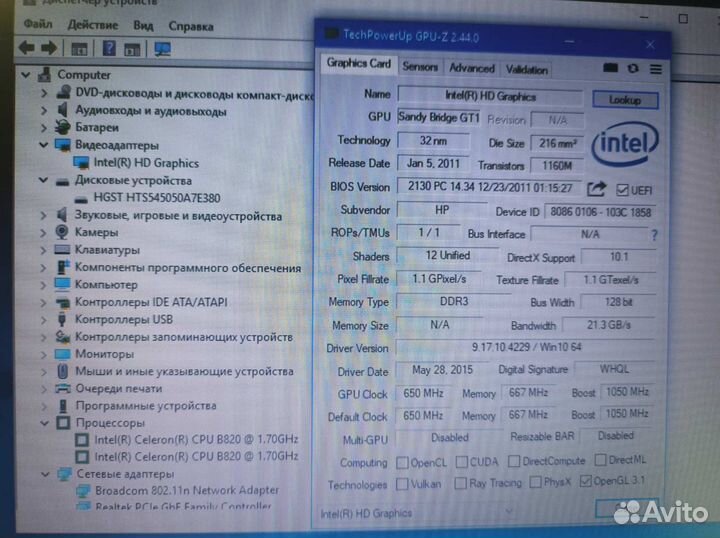
Task: Click the Intel logo image
Action: [625, 145]
